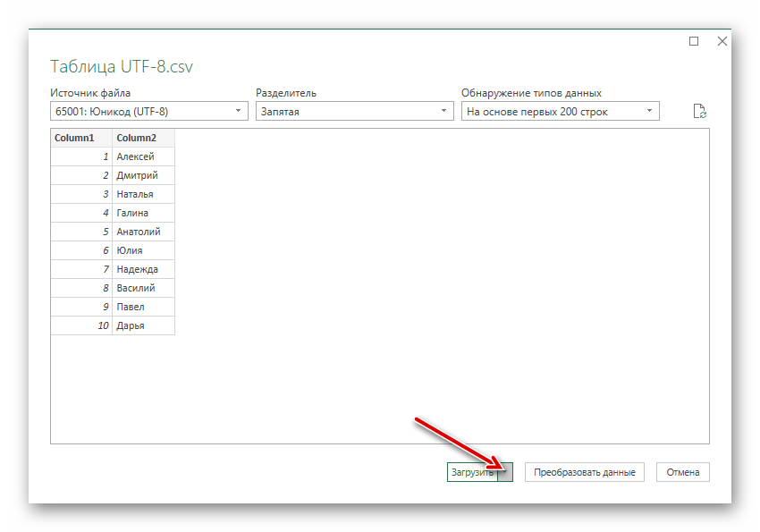Click the Преобразовать данные button

point(585,472)
